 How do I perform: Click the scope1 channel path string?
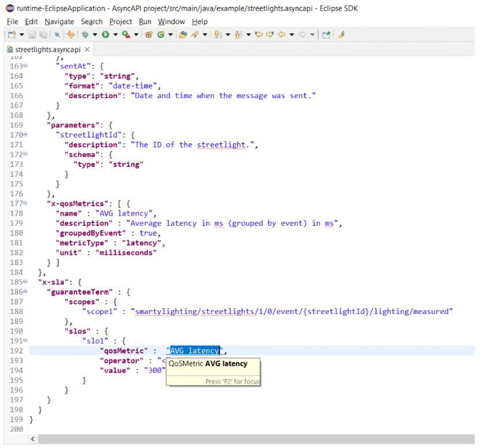coord(292,312)
